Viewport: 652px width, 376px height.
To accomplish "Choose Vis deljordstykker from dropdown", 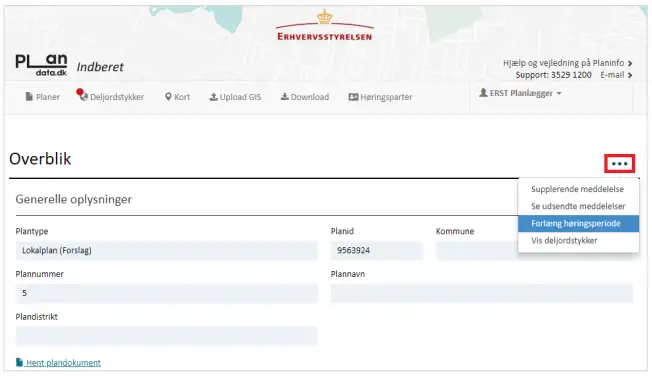I will (x=564, y=240).
